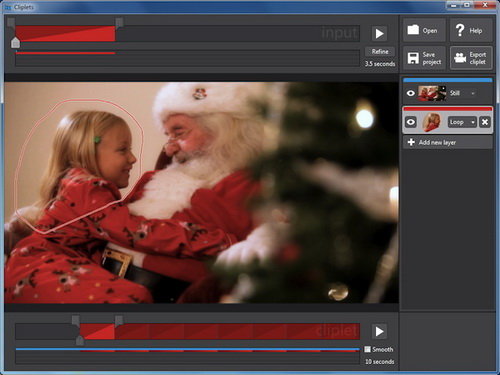Select the Loop layer girl thumbnail
Screen dimensions: 500x375
pyautogui.click(x=432, y=122)
